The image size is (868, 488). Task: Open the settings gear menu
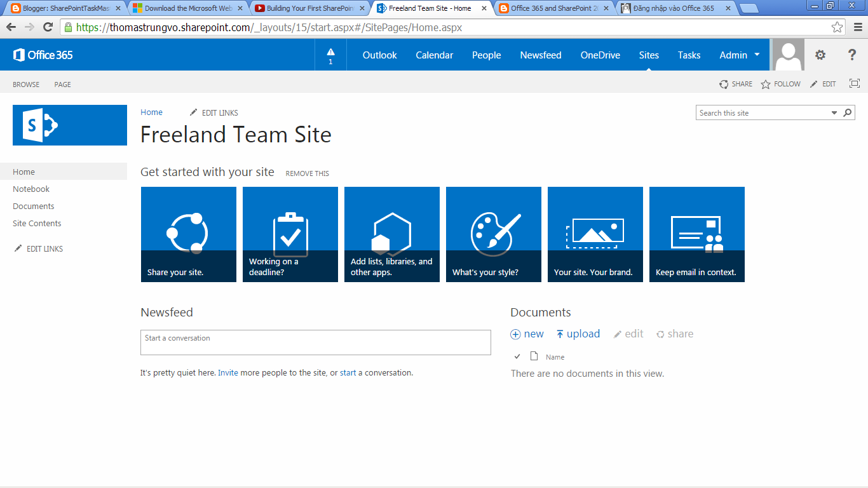[820, 55]
